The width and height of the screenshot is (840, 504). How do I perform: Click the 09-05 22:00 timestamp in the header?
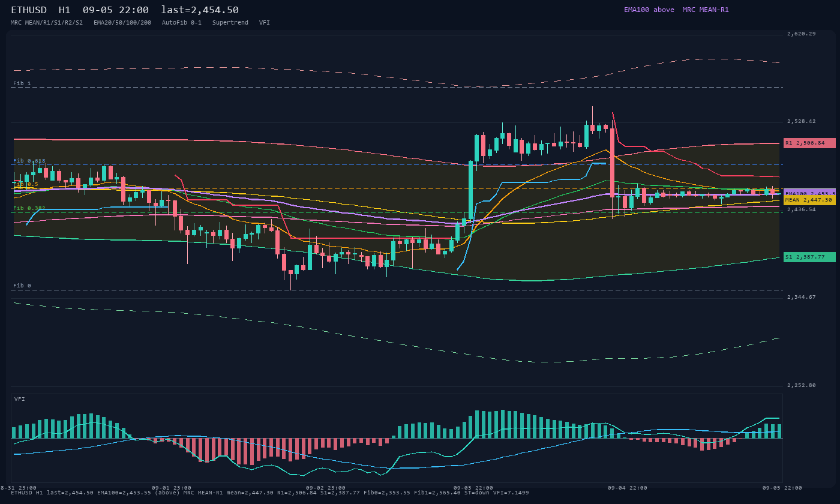116,10
